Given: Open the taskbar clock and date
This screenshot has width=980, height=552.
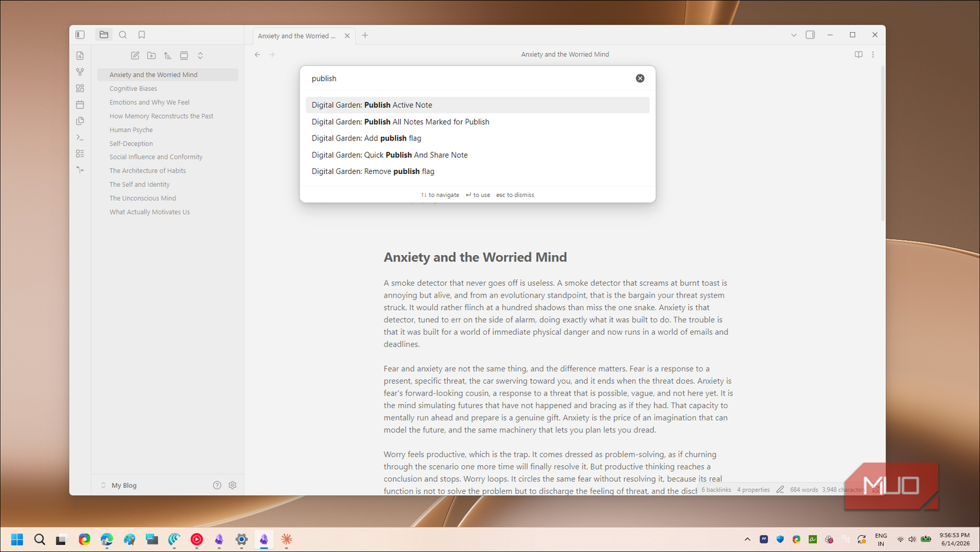Looking at the screenshot, I should [x=955, y=540].
